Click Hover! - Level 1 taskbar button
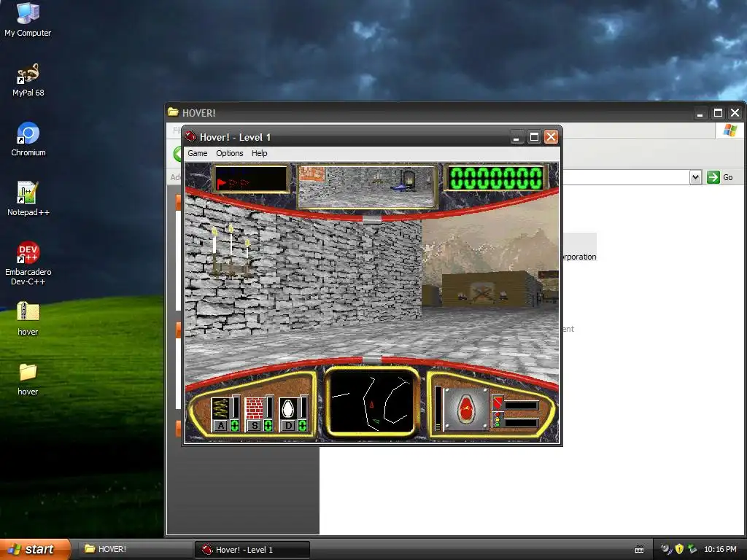Image resolution: width=747 pixels, height=560 pixels. click(x=252, y=549)
